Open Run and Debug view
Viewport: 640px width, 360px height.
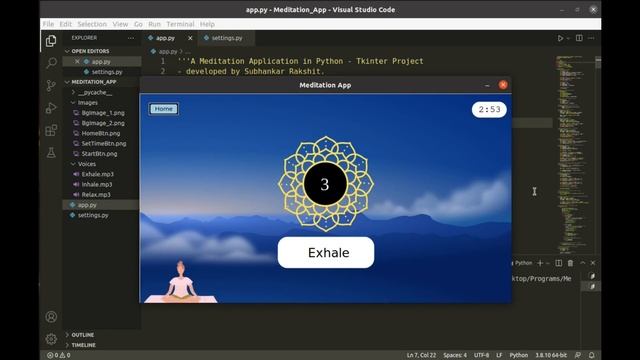(x=51, y=108)
